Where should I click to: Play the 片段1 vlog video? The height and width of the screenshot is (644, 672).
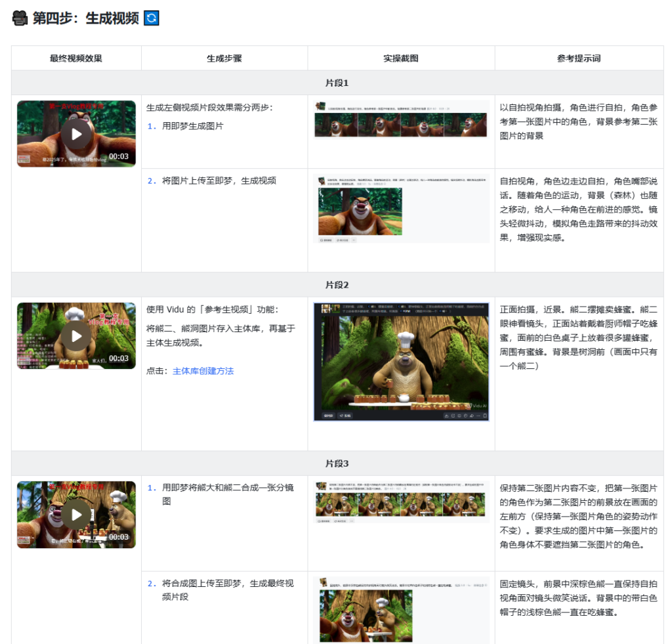point(76,133)
